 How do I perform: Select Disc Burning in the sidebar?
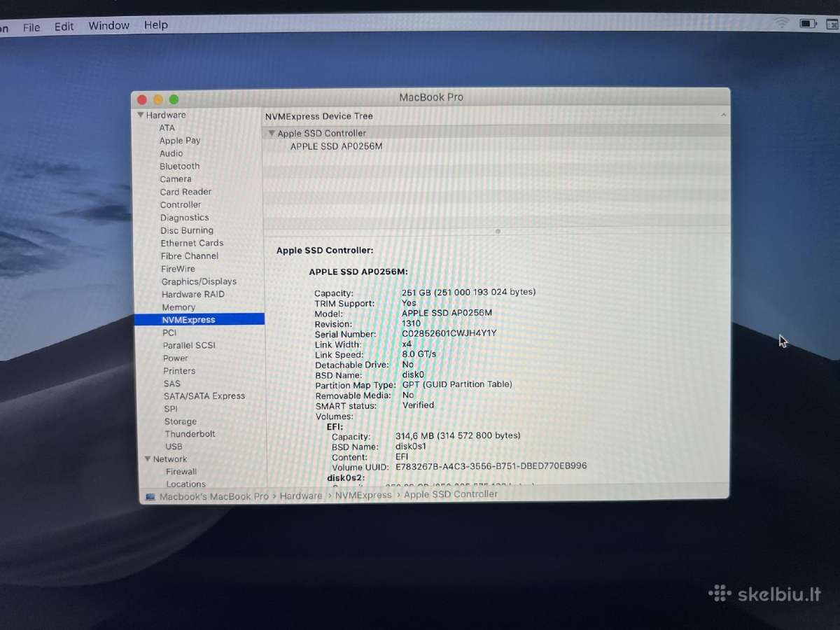click(x=187, y=230)
